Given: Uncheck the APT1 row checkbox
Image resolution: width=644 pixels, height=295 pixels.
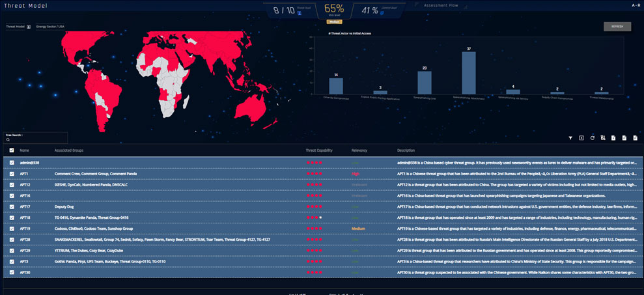Looking at the screenshot, I should tap(12, 174).
